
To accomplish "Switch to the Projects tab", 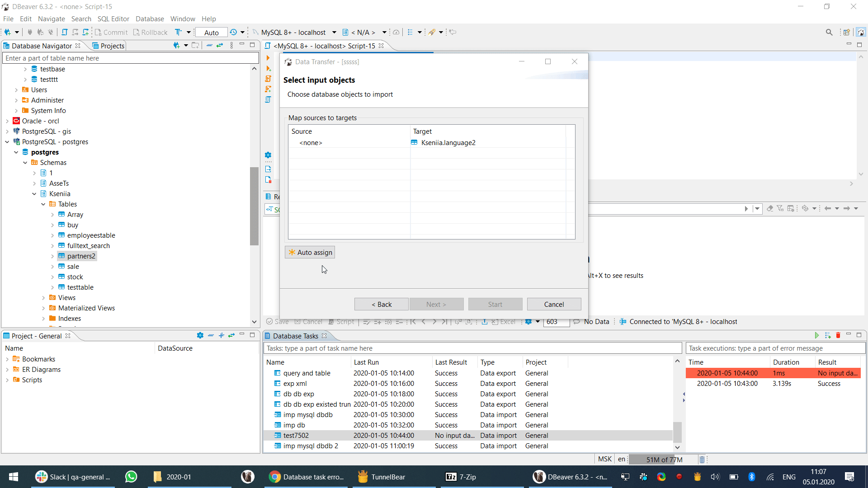I will coord(108,46).
